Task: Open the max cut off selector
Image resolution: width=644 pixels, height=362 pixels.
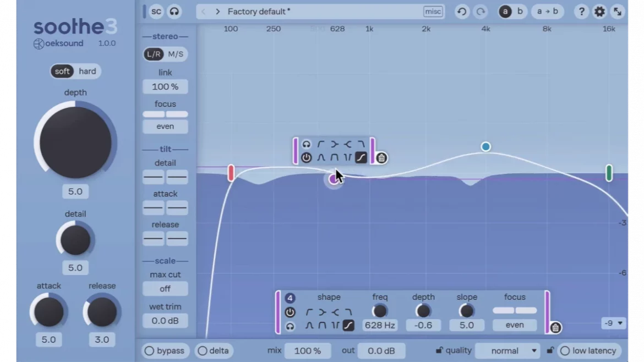Action: coord(165,289)
